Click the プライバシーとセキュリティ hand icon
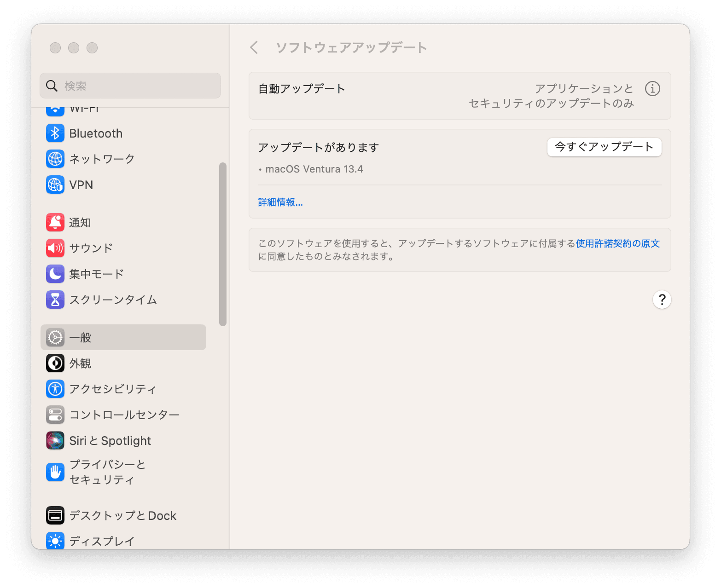Screen dimensions: 721x588 [55, 472]
